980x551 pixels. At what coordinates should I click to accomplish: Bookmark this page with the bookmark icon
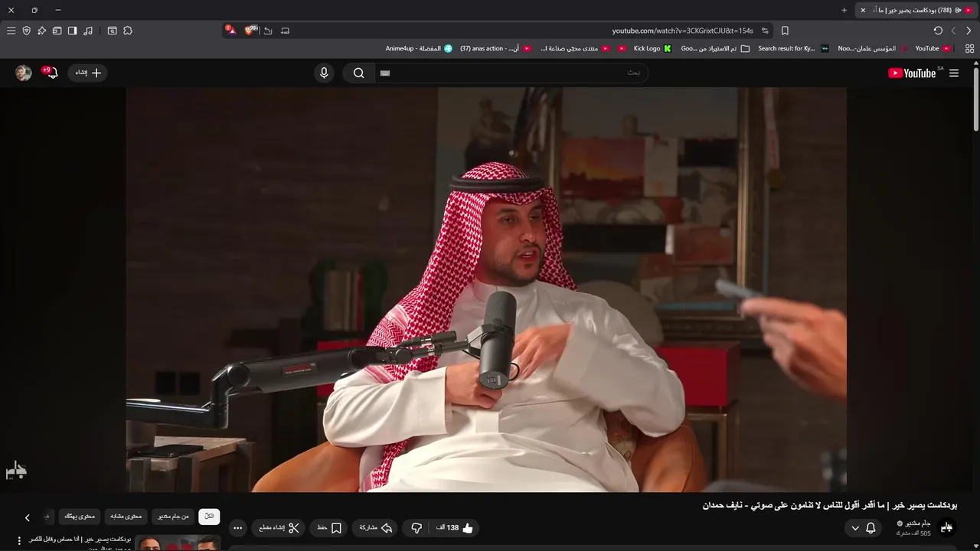click(785, 31)
